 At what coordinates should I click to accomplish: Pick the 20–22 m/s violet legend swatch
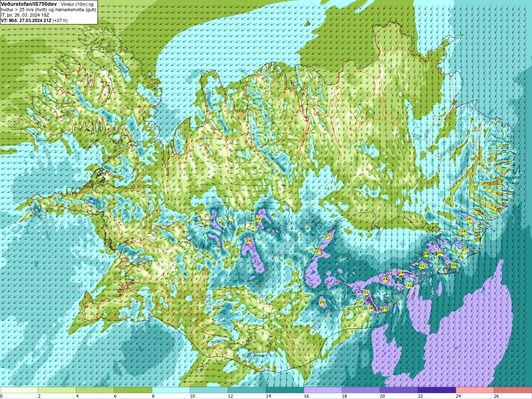click(x=399, y=390)
